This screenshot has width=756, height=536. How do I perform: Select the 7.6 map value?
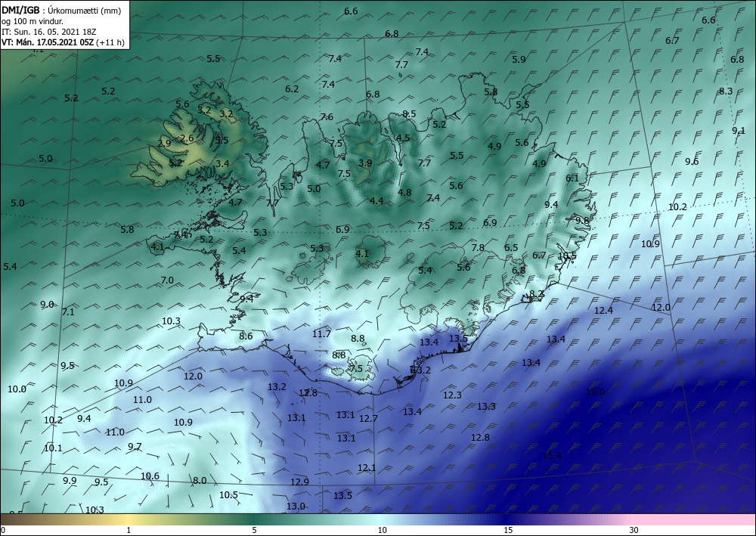point(327,117)
